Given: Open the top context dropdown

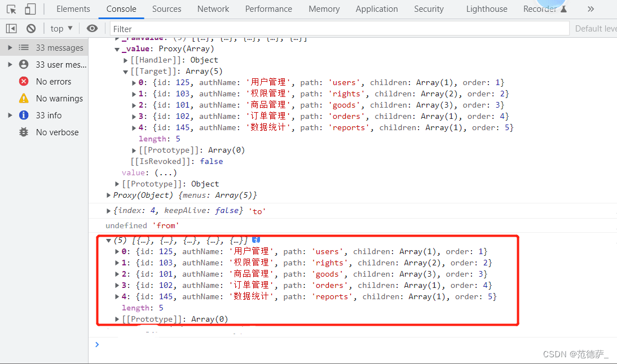Looking at the screenshot, I should coord(61,28).
